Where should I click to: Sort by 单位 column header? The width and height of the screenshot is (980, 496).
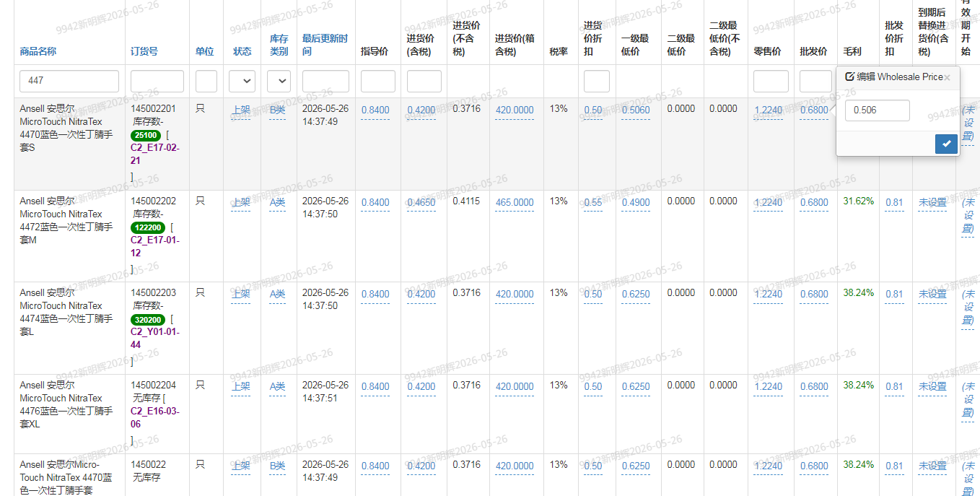click(x=205, y=51)
